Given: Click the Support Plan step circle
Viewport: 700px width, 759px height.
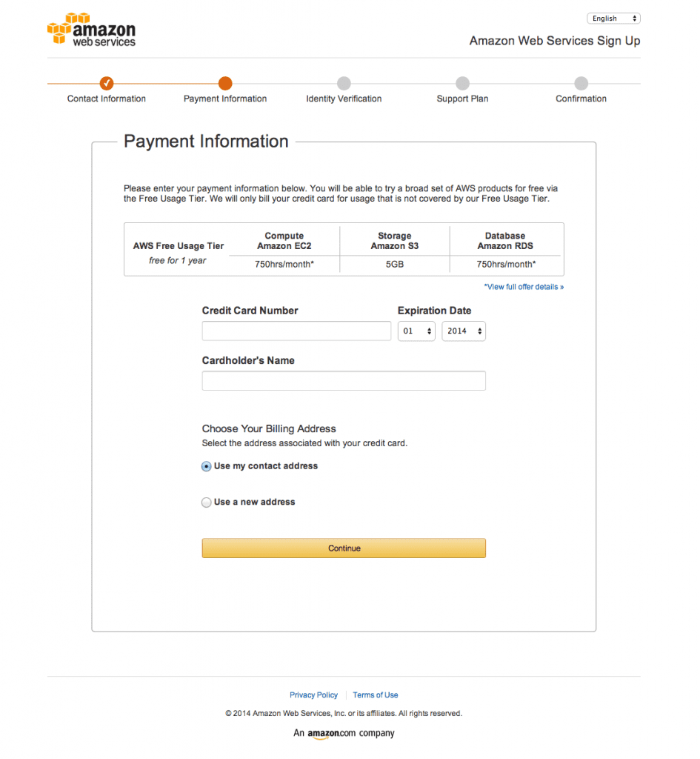Looking at the screenshot, I should 462,83.
